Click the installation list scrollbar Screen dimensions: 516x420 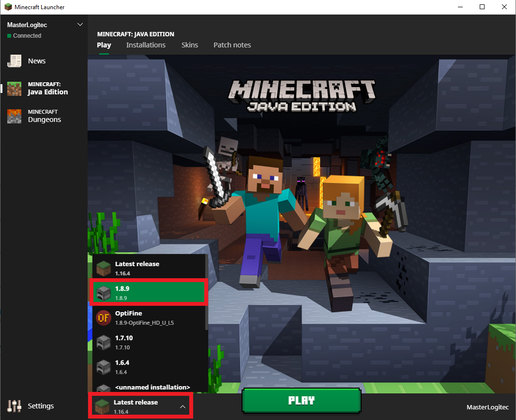207,293
